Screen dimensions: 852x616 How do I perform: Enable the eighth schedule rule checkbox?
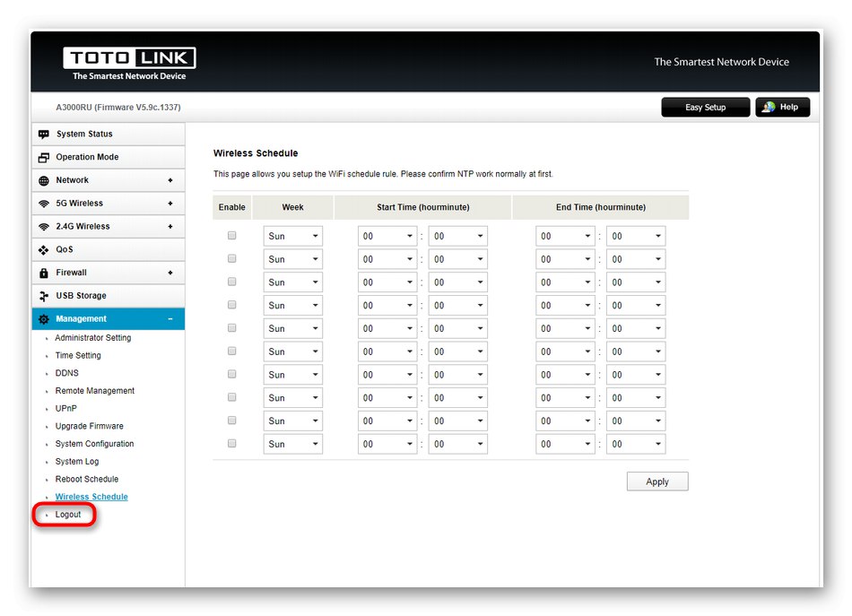tap(232, 397)
